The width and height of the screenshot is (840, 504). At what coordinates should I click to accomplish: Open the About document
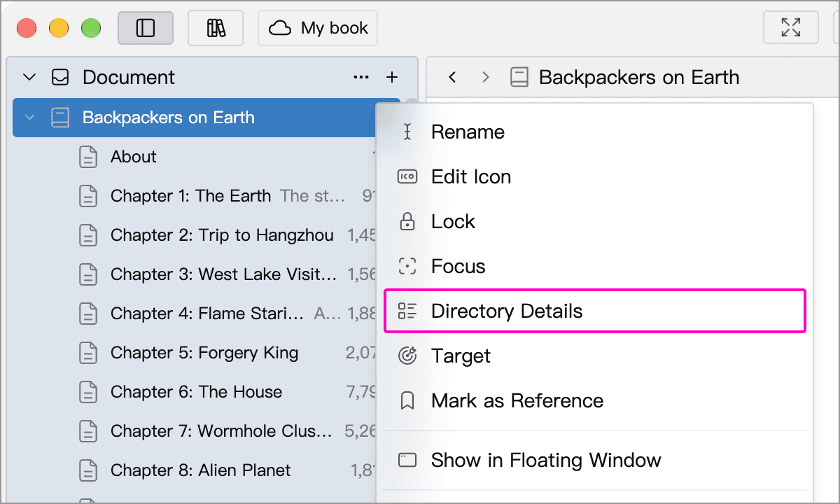133,157
